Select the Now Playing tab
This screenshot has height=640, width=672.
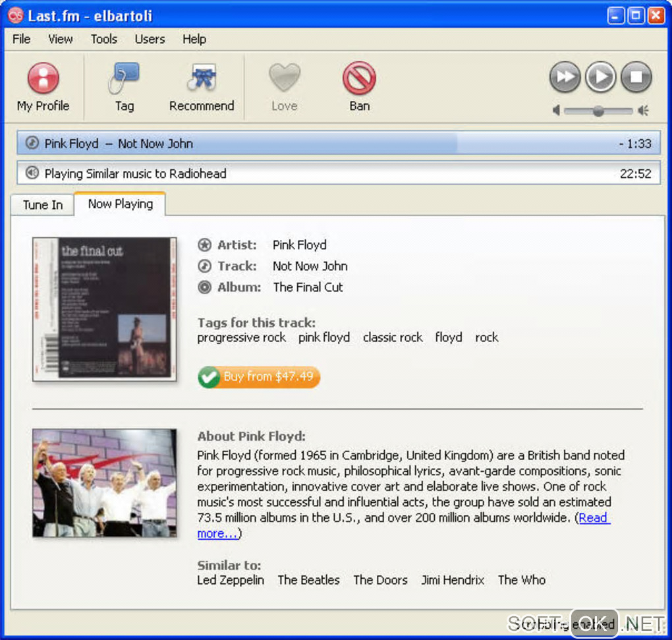[x=121, y=204]
